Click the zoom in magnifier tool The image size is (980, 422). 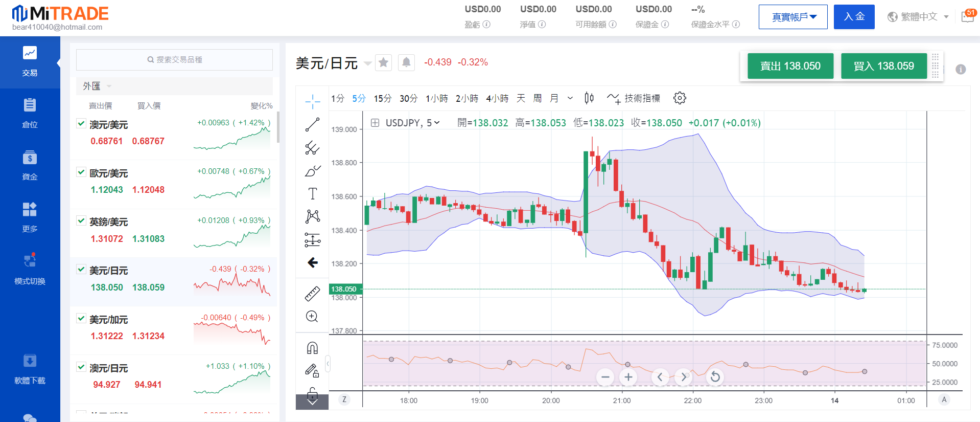pyautogui.click(x=312, y=317)
